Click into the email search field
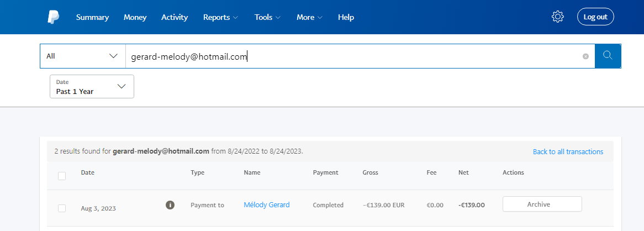 click(x=353, y=56)
